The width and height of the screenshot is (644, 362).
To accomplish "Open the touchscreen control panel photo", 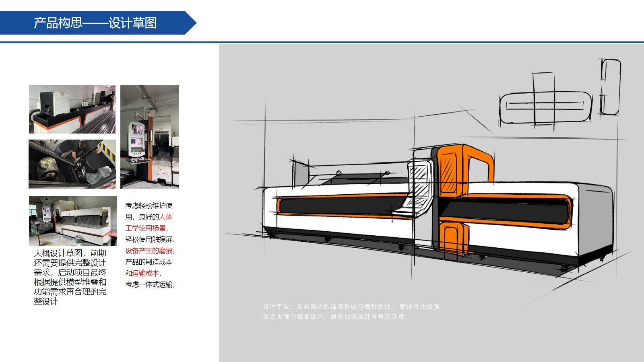I will 149,136.
